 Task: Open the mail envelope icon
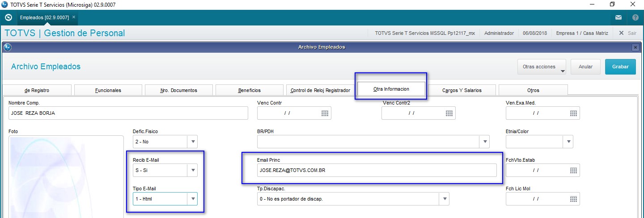click(x=619, y=18)
